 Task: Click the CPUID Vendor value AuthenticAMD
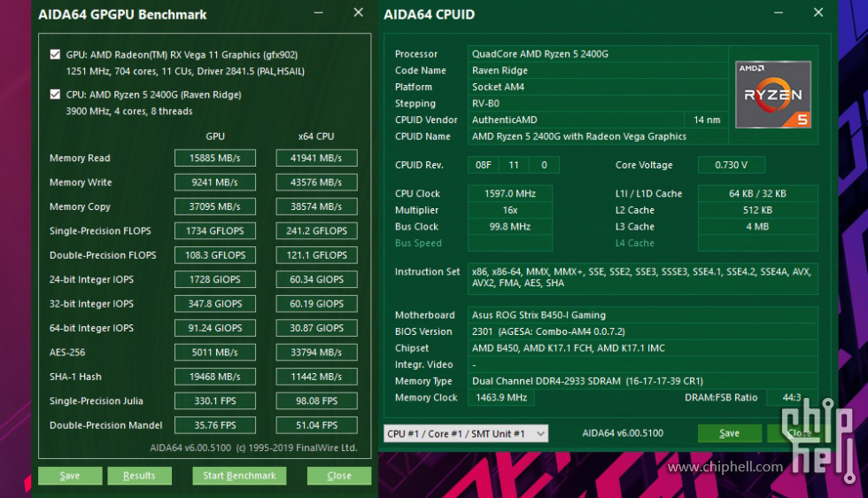(576, 120)
